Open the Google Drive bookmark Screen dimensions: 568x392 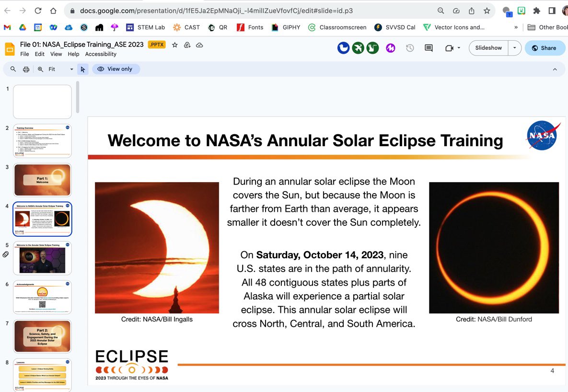pyautogui.click(x=23, y=27)
